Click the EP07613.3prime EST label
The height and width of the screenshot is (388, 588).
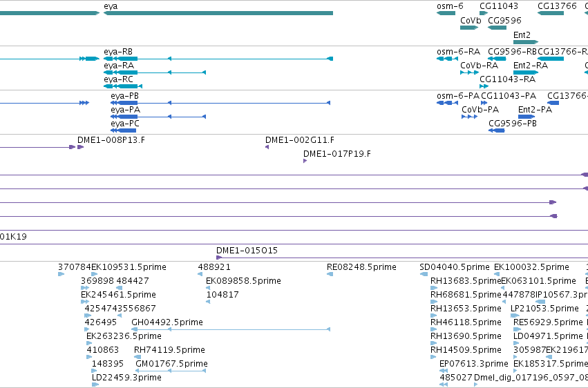pos(473,364)
